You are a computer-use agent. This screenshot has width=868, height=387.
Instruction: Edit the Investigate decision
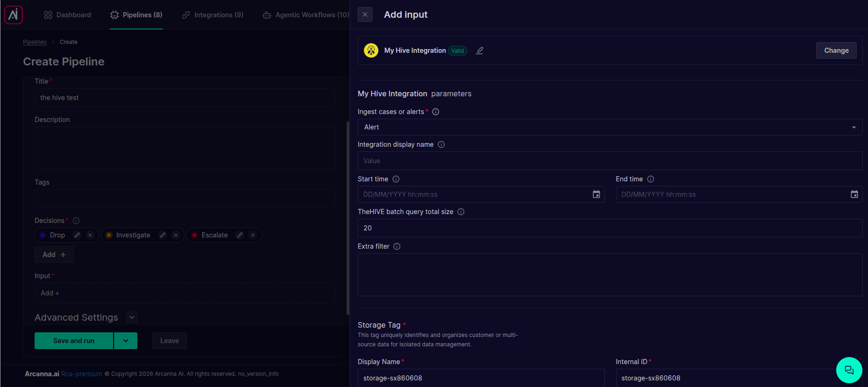163,235
